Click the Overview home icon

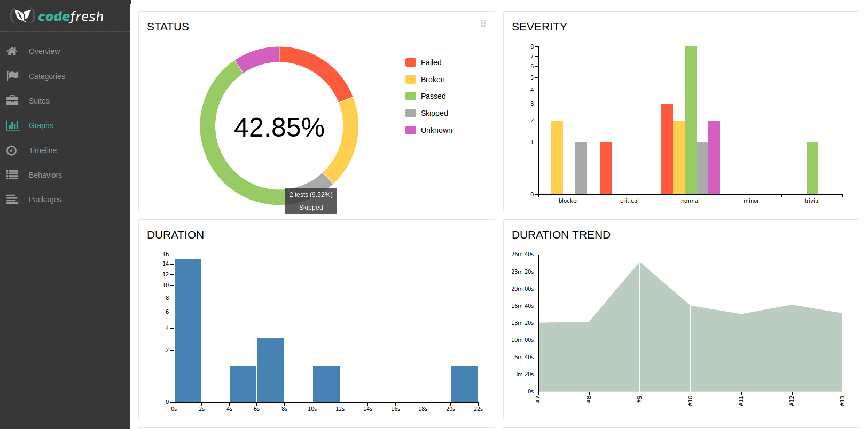(12, 51)
